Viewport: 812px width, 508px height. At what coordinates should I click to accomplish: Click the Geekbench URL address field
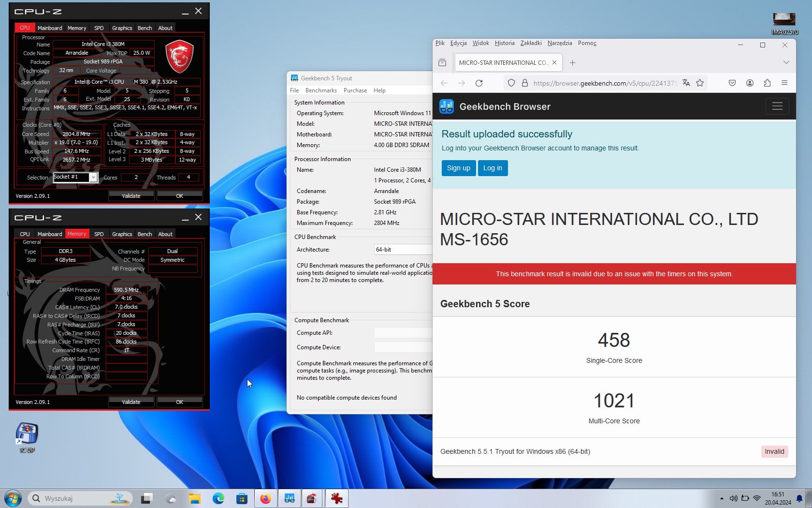[x=605, y=83]
